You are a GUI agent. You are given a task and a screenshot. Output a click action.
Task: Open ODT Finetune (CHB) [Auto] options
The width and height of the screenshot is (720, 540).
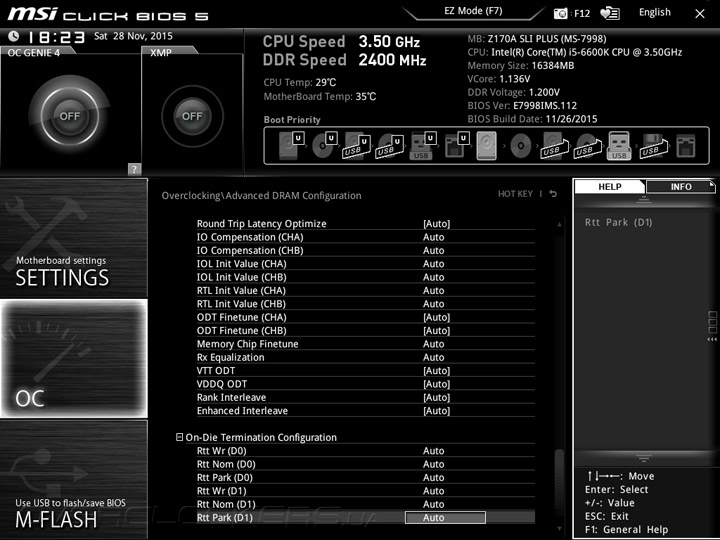[x=436, y=331]
